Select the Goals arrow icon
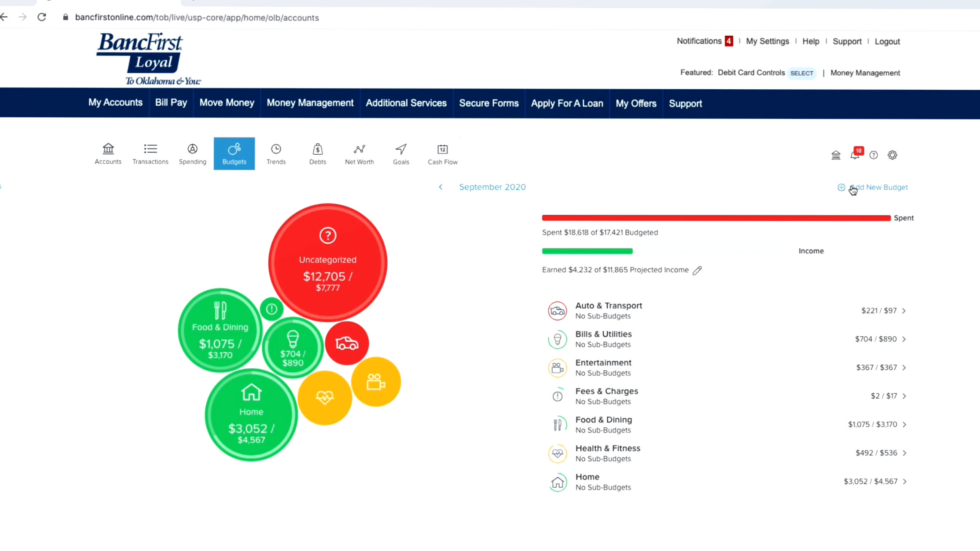Viewport: 980px width, 551px height. click(x=401, y=153)
